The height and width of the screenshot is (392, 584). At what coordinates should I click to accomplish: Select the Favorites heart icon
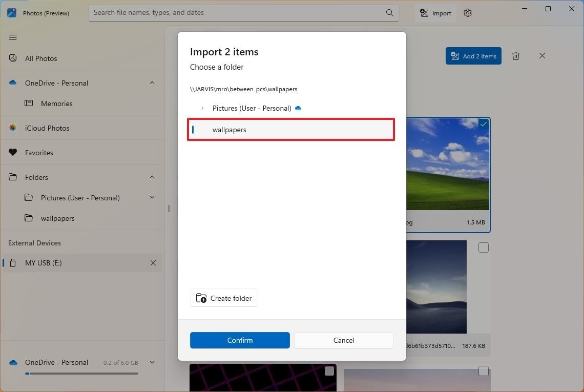[x=12, y=152]
